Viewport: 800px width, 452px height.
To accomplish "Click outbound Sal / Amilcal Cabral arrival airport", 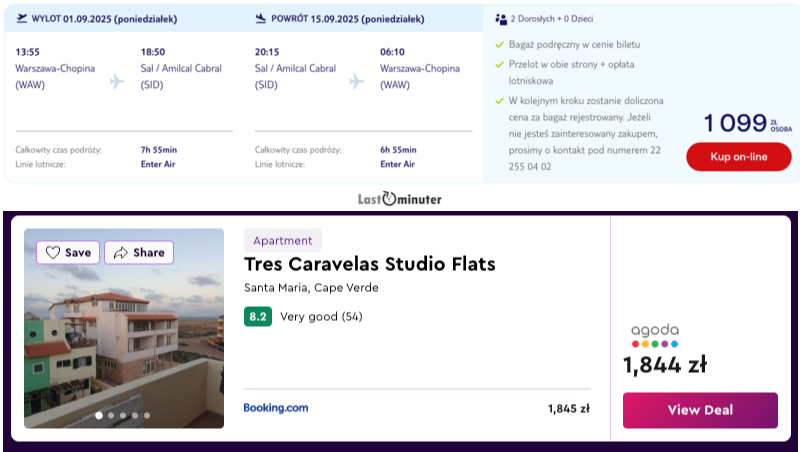I will coord(181,77).
